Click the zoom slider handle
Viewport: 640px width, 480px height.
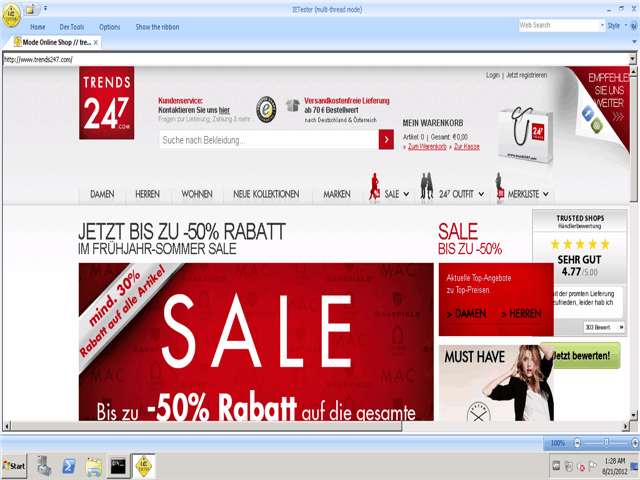pyautogui.click(x=607, y=442)
